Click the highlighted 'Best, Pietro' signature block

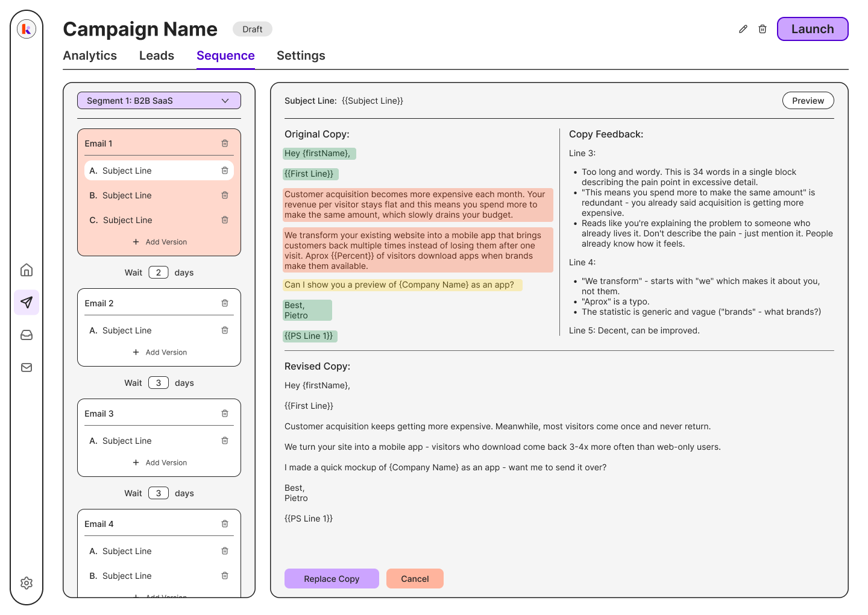tap(307, 311)
